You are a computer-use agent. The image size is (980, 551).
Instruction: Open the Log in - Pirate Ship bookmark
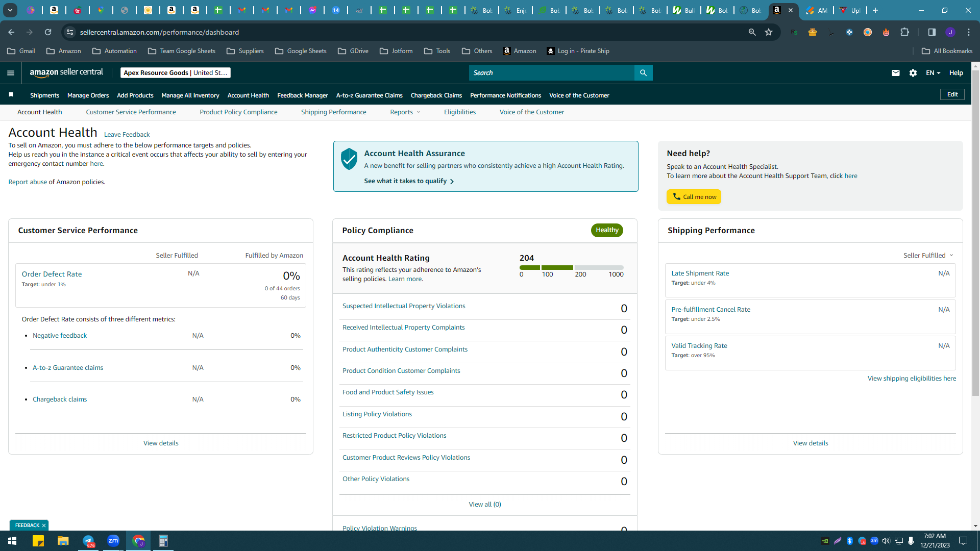[x=578, y=51]
